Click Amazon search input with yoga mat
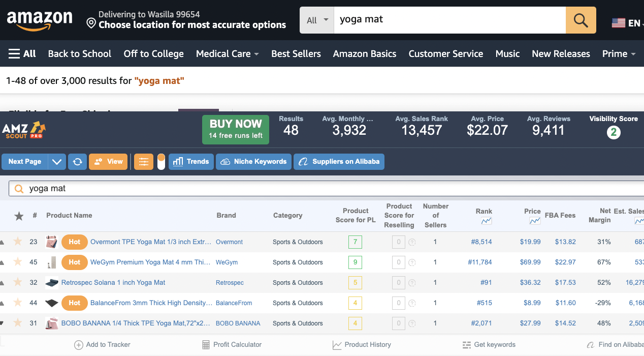The width and height of the screenshot is (644, 356). pyautogui.click(x=449, y=20)
